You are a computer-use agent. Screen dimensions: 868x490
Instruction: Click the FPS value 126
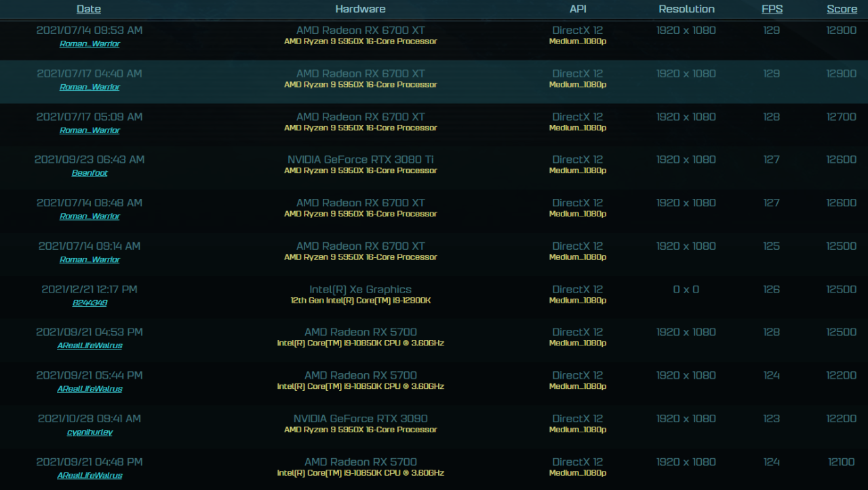coord(772,289)
